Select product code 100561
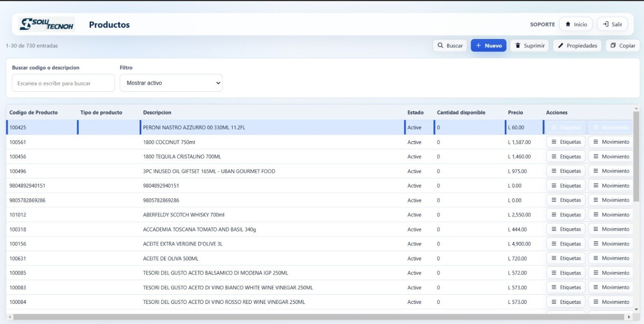The height and width of the screenshot is (324, 644). click(18, 142)
